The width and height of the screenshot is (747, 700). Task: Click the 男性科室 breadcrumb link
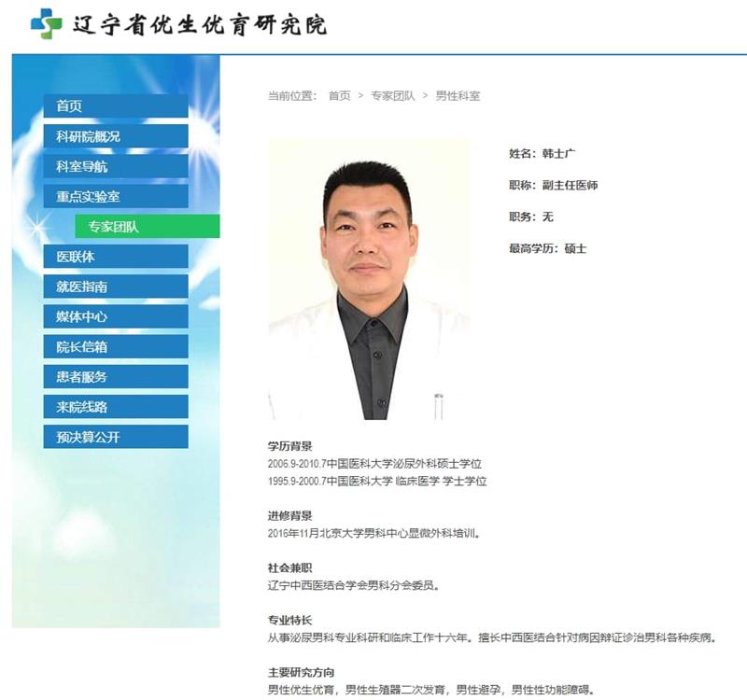tap(458, 96)
